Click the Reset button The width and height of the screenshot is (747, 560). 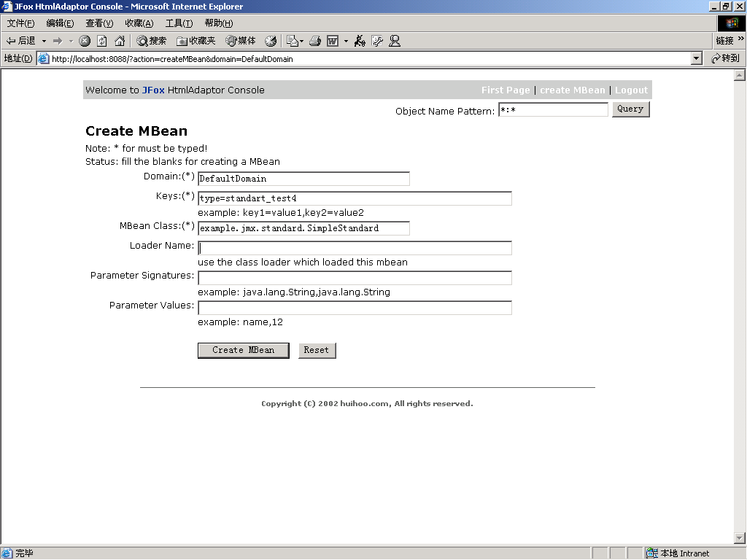(317, 351)
